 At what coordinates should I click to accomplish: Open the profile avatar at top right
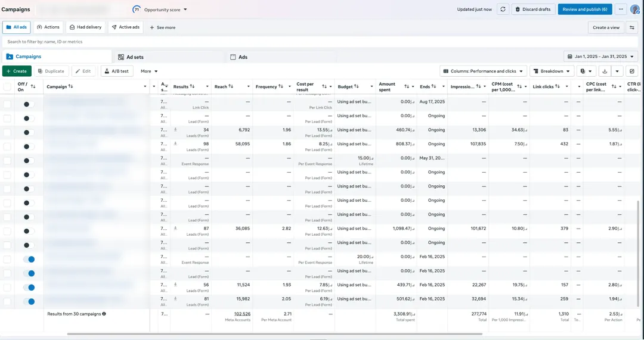[x=635, y=10]
